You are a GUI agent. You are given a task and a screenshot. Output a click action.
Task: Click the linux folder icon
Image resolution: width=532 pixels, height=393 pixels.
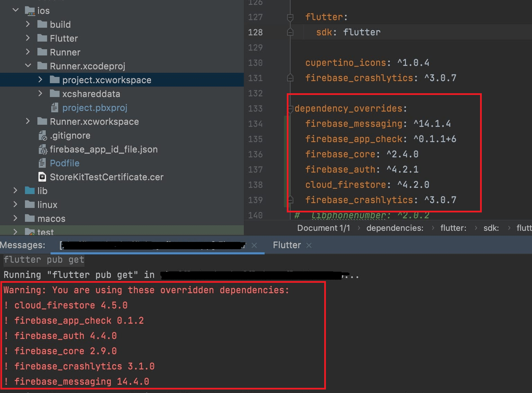coord(30,204)
